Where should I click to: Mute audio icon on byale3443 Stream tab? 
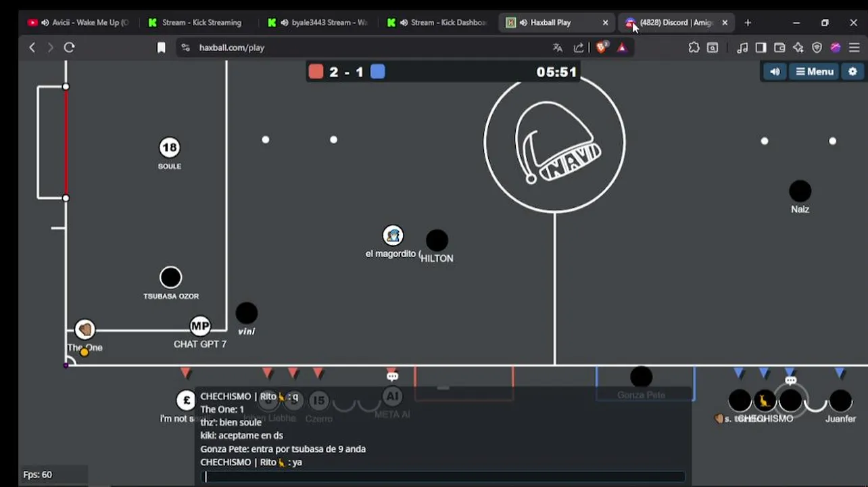click(x=284, y=22)
